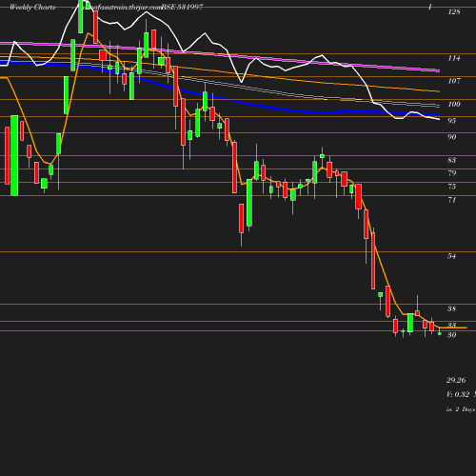This screenshot has height=476, width=476.
Task: Select the 83 price level label
Action: (x=451, y=160)
